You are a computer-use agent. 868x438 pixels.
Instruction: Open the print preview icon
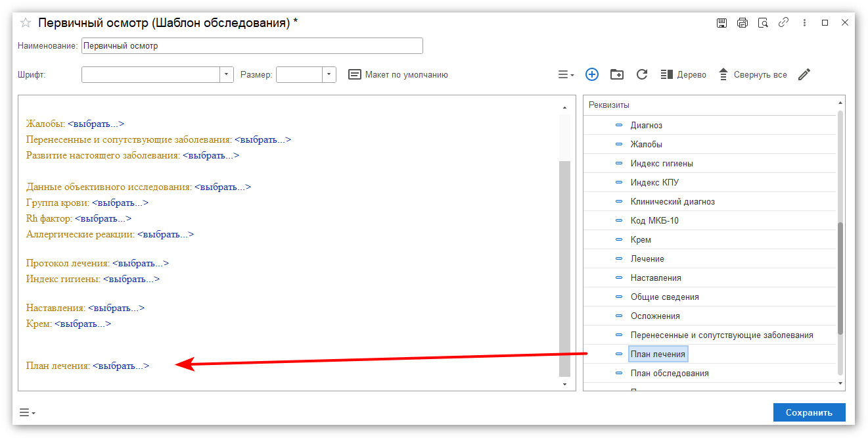click(x=763, y=22)
